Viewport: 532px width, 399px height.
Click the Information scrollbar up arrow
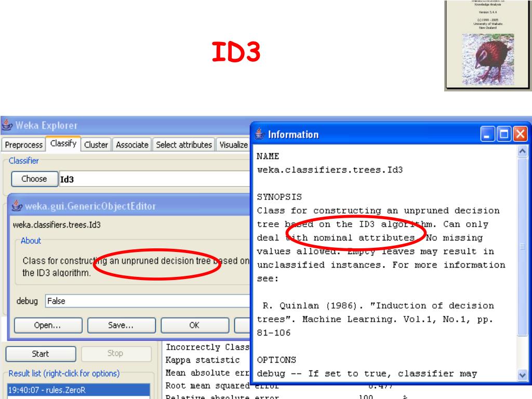(x=523, y=151)
